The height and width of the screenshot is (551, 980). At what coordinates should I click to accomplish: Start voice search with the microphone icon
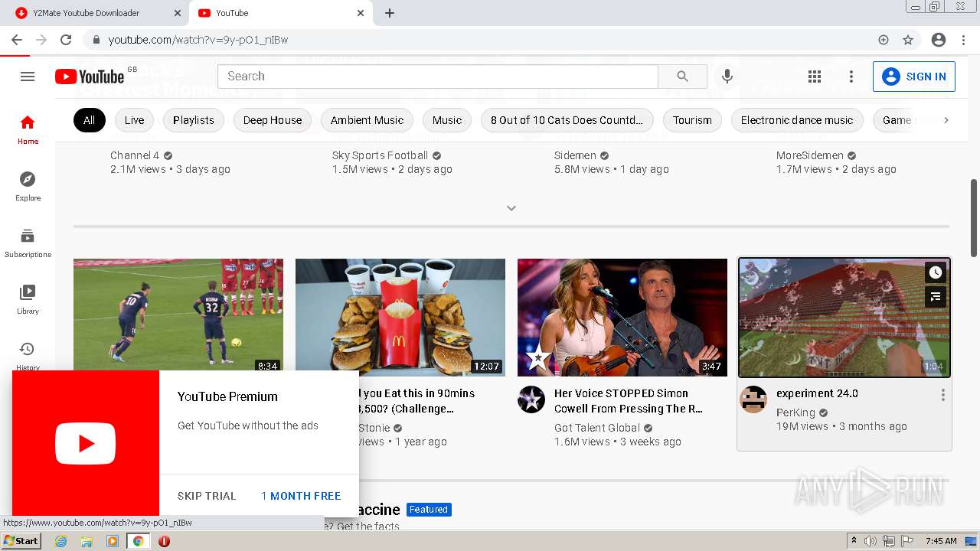pos(727,77)
